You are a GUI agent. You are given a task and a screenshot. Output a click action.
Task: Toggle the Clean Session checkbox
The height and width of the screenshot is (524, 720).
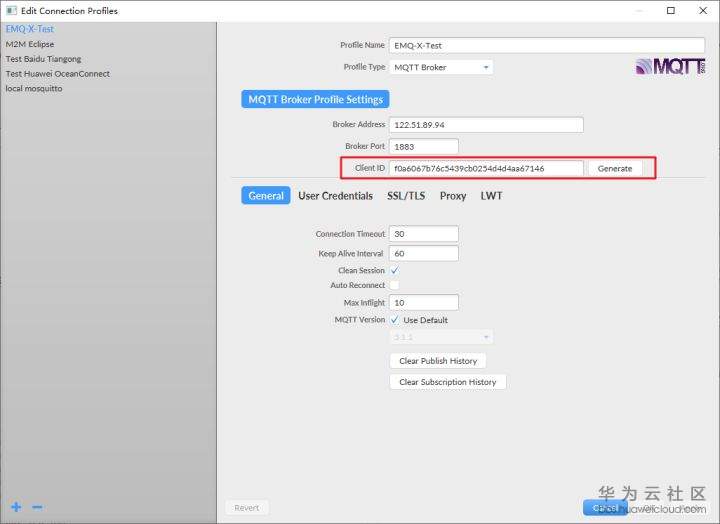tap(394, 270)
